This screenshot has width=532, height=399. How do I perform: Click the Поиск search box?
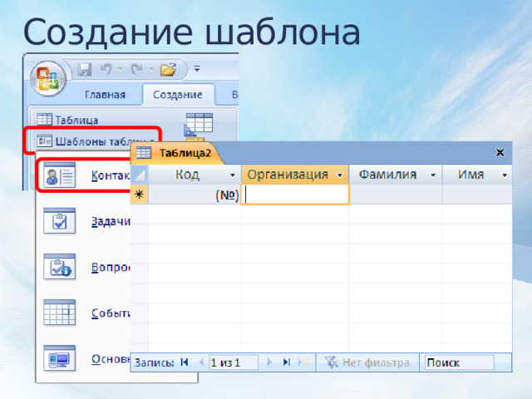coord(460,362)
